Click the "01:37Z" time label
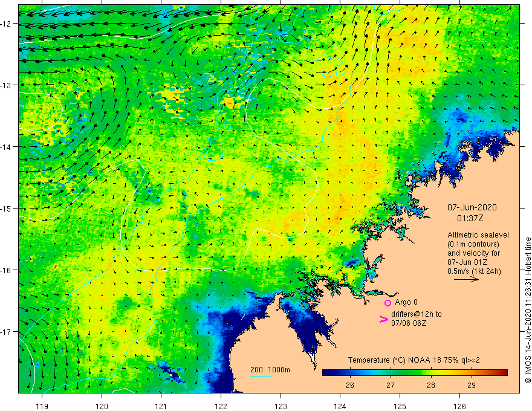The height and width of the screenshot is (411, 532). (x=470, y=218)
